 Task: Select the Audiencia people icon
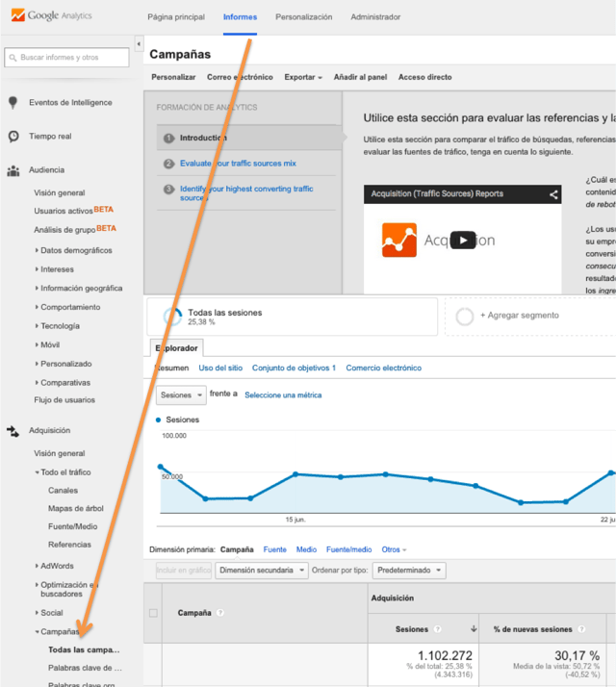pyautogui.click(x=13, y=171)
